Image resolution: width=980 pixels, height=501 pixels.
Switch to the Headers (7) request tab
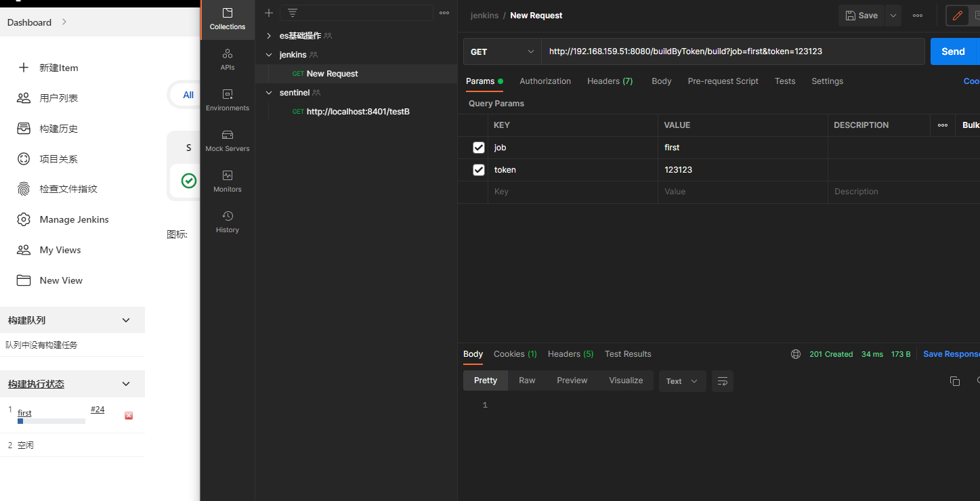pos(610,81)
